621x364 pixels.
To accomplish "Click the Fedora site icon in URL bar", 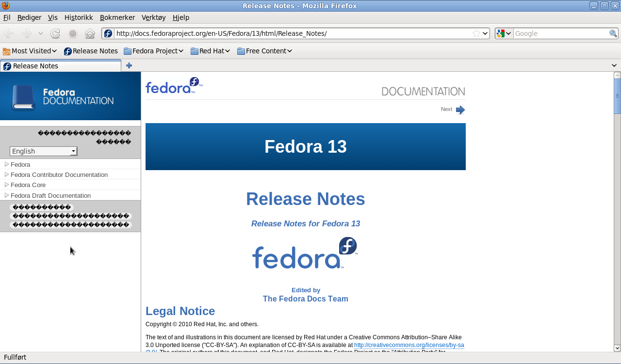I will (x=108, y=33).
